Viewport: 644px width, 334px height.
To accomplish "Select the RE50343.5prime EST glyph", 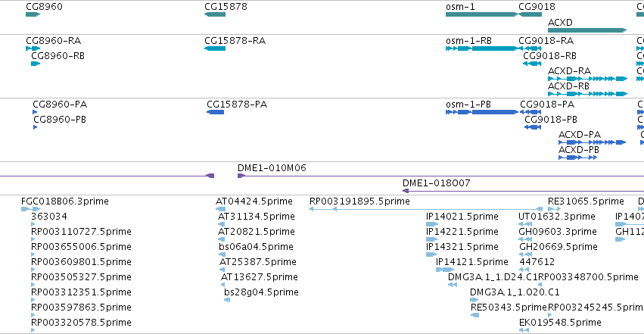I will pyautogui.click(x=474, y=315).
